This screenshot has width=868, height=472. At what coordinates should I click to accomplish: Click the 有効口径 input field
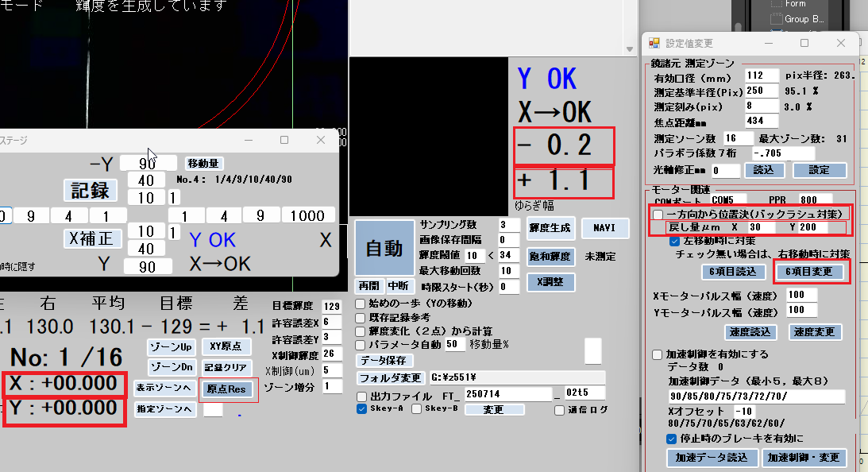click(761, 75)
